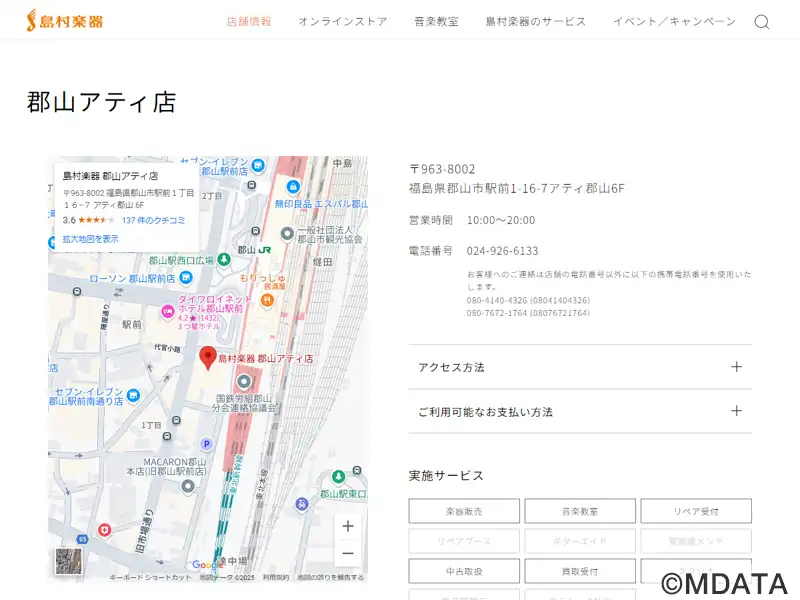Expand the ご利用可能なお支払い方法 section
Image resolution: width=800 pixels, height=600 pixels.
tap(580, 411)
